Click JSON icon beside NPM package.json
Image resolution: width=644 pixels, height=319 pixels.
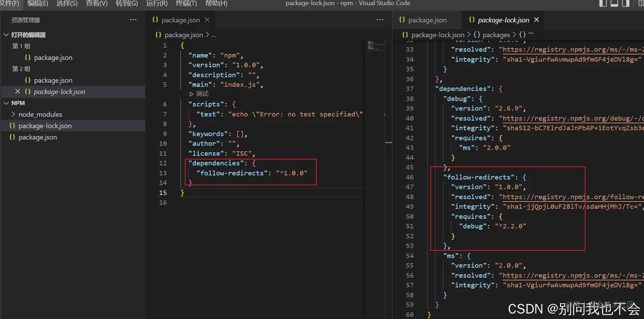12,137
